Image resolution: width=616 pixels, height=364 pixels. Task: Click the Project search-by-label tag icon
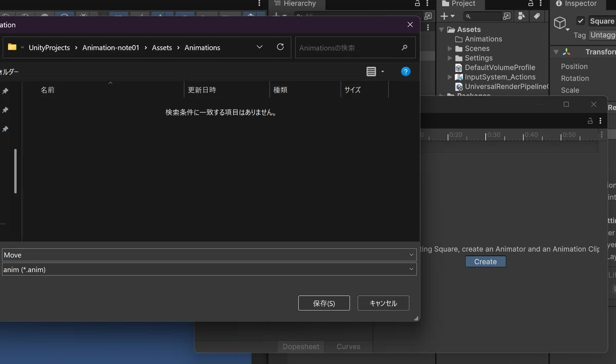click(x=536, y=16)
